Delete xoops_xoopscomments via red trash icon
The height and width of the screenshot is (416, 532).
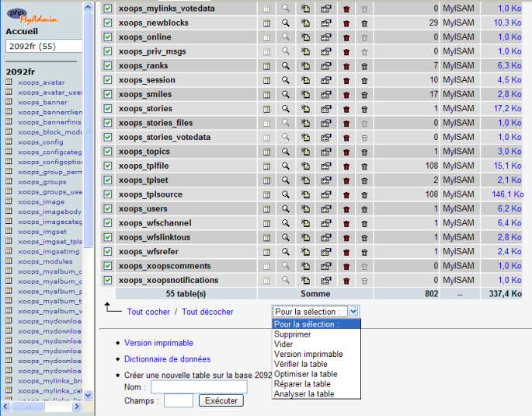[346, 266]
